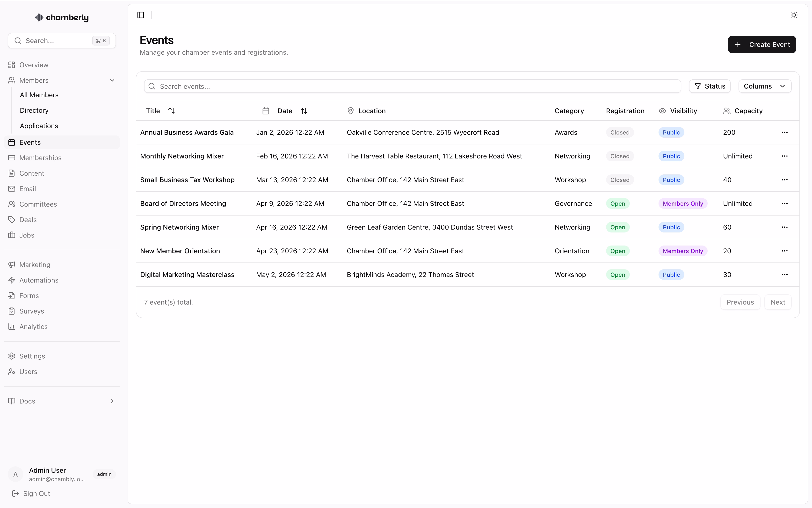This screenshot has height=508, width=812.
Task: Open the Overview page
Action: click(62, 65)
